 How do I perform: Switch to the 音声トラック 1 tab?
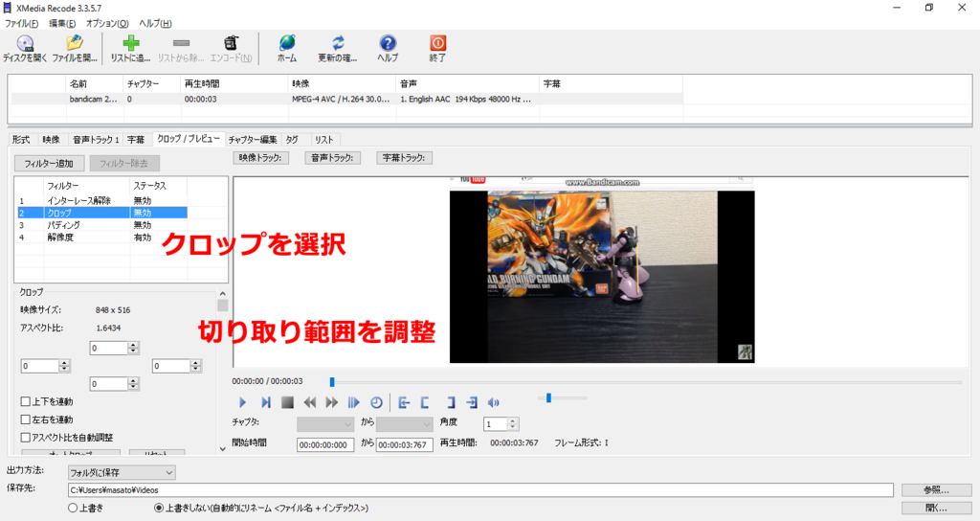point(96,140)
